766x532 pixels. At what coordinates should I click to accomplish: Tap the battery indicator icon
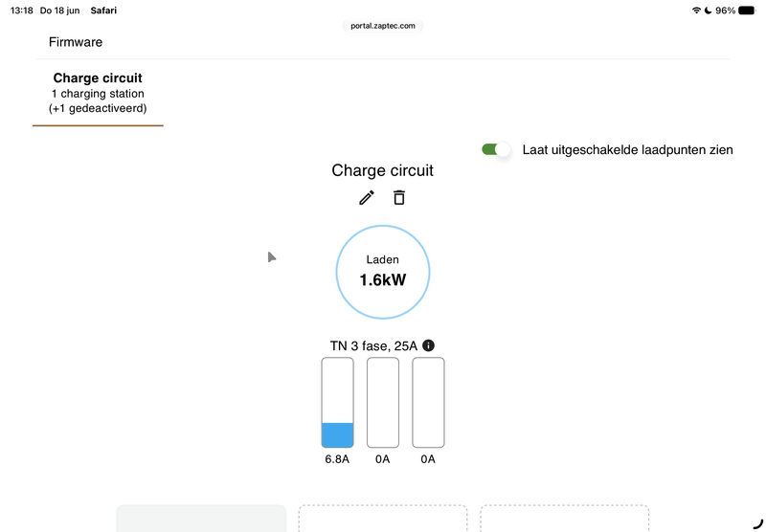click(x=747, y=11)
